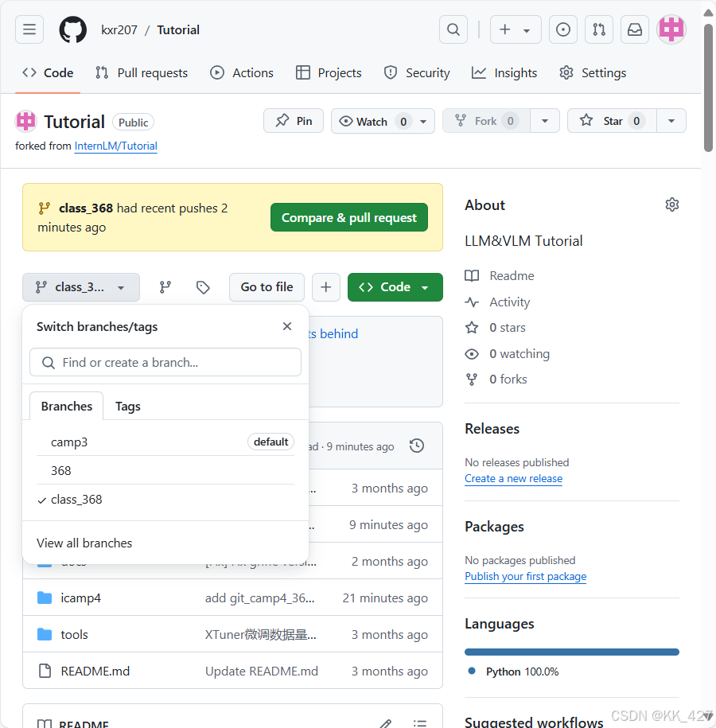Open the tools folder
The height and width of the screenshot is (728, 716).
[x=74, y=635]
